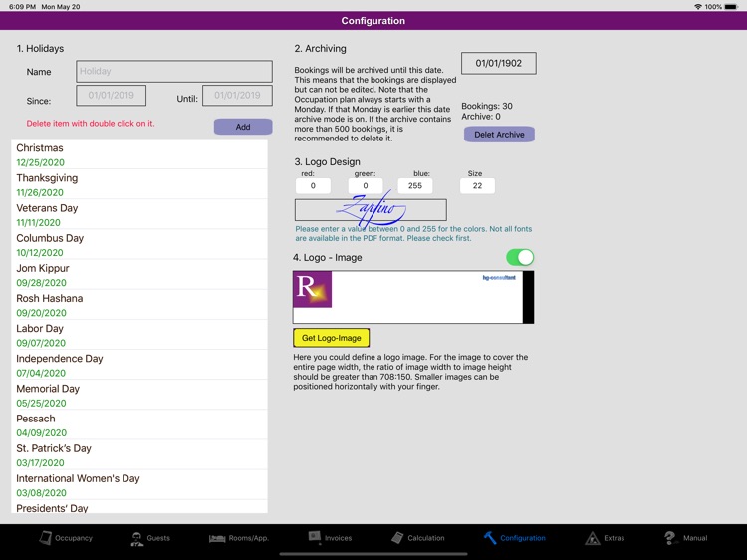The image size is (747, 560).
Task: Focus the holiday Name field
Action: (174, 71)
